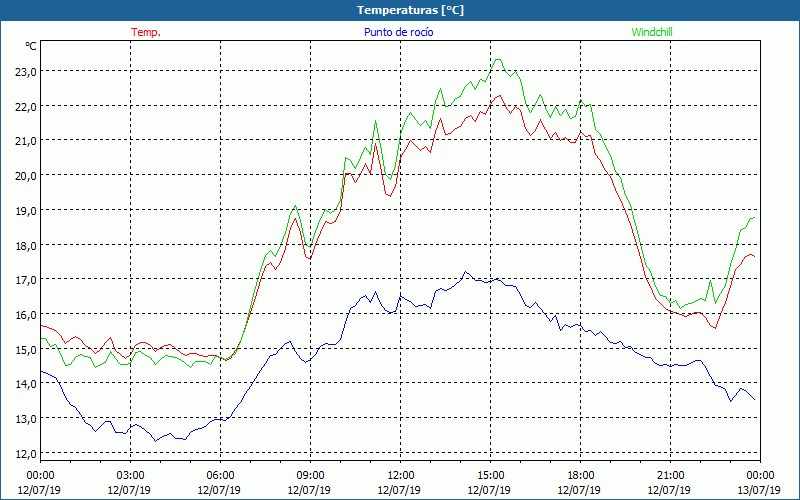Click the 17,0 y-axis value
The height and width of the screenshot is (500, 800).
click(x=25, y=280)
